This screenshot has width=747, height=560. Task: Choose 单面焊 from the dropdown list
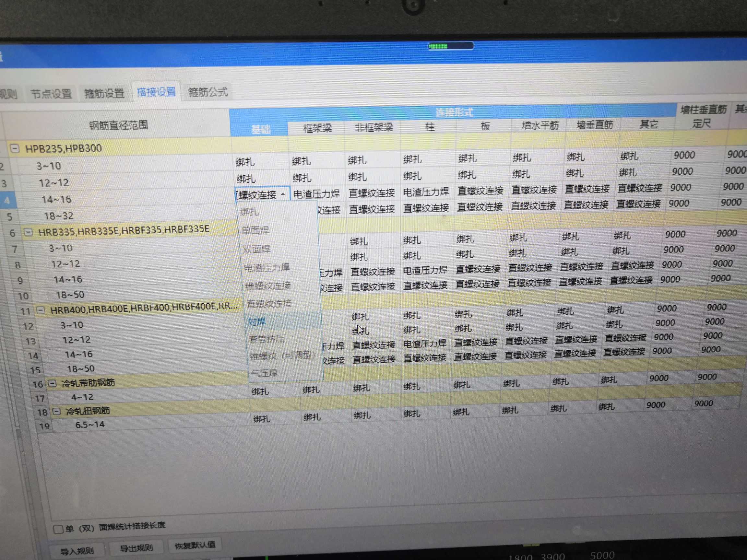[x=255, y=230]
